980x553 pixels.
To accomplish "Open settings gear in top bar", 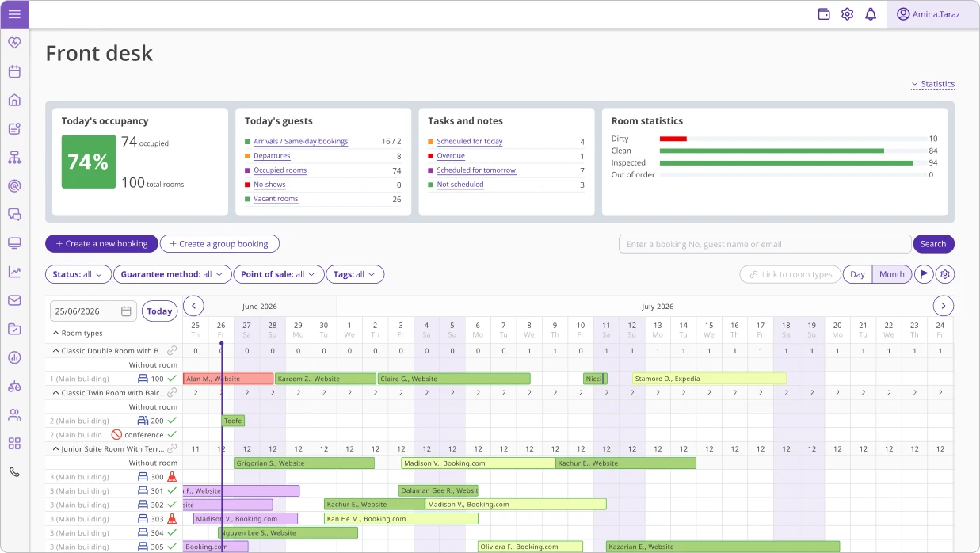I will (847, 14).
